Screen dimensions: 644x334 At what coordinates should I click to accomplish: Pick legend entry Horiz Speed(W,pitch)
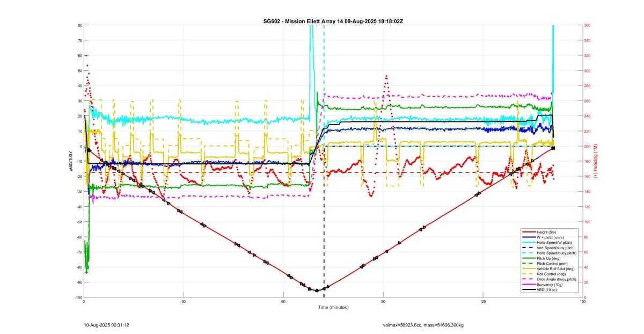[554, 242]
